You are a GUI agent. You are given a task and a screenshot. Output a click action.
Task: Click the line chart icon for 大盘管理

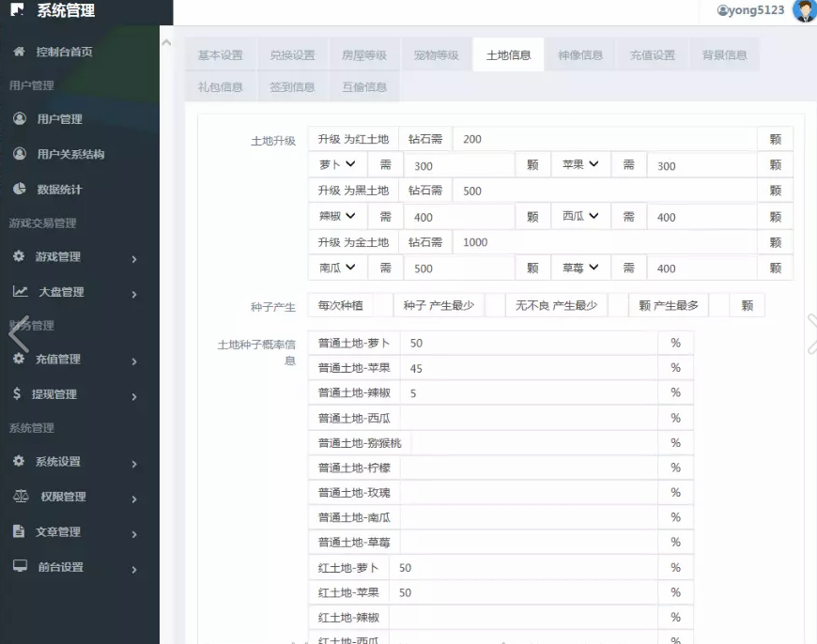pyautogui.click(x=20, y=291)
